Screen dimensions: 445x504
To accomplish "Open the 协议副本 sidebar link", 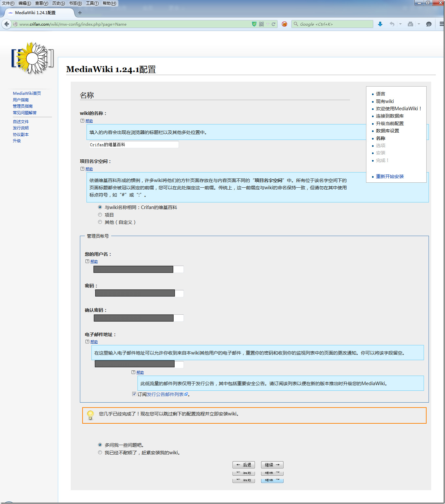I will [21, 134].
